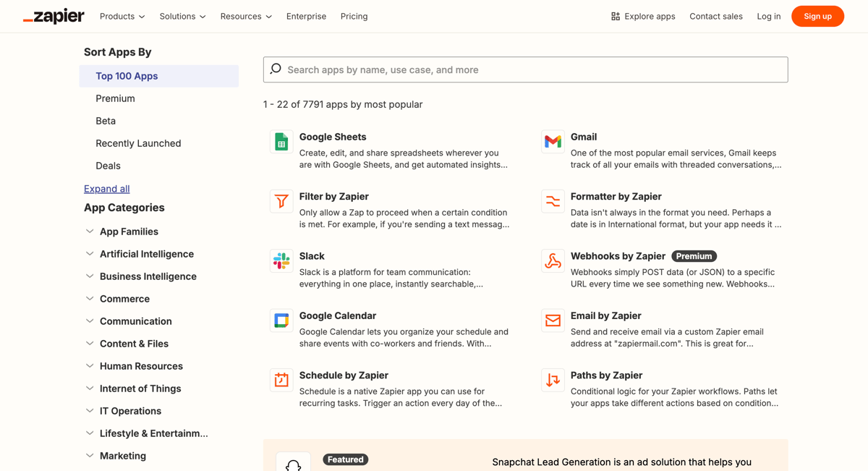Viewport: 868px width, 471px height.
Task: Open the Products dropdown menu
Action: 122,16
